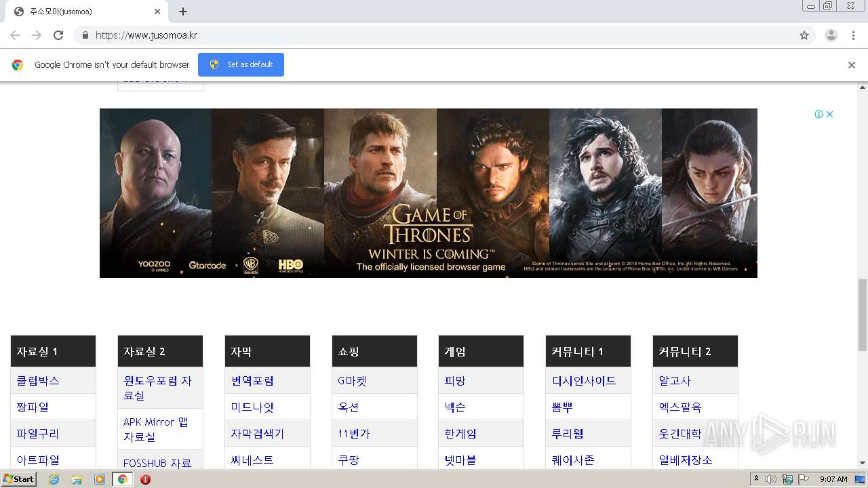
Task: Close the Game of Thrones ad
Action: 829,114
